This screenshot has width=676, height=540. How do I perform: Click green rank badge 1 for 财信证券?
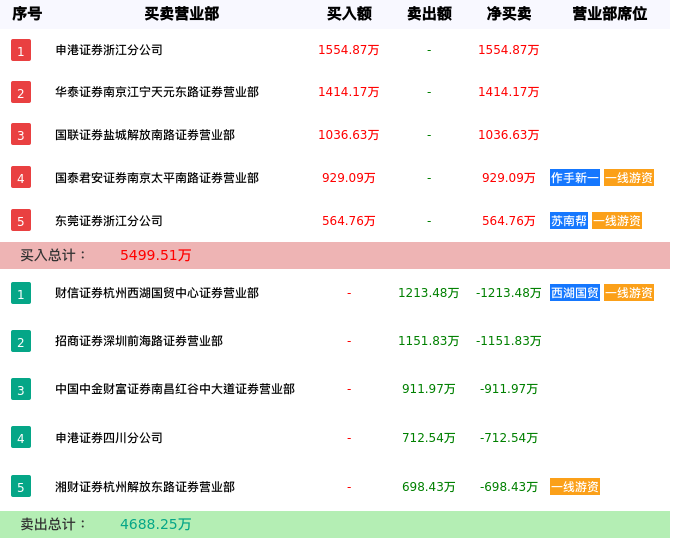click(x=21, y=293)
